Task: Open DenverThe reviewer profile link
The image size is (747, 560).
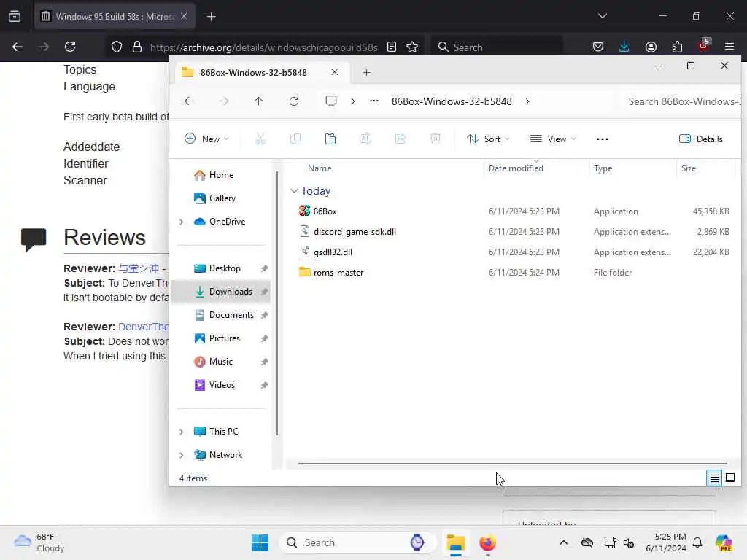Action: (144, 327)
